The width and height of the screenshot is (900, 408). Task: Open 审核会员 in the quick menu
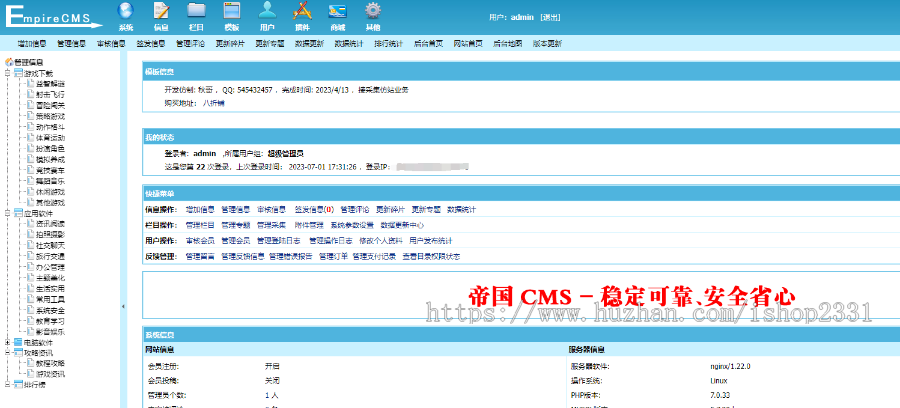coord(200,241)
